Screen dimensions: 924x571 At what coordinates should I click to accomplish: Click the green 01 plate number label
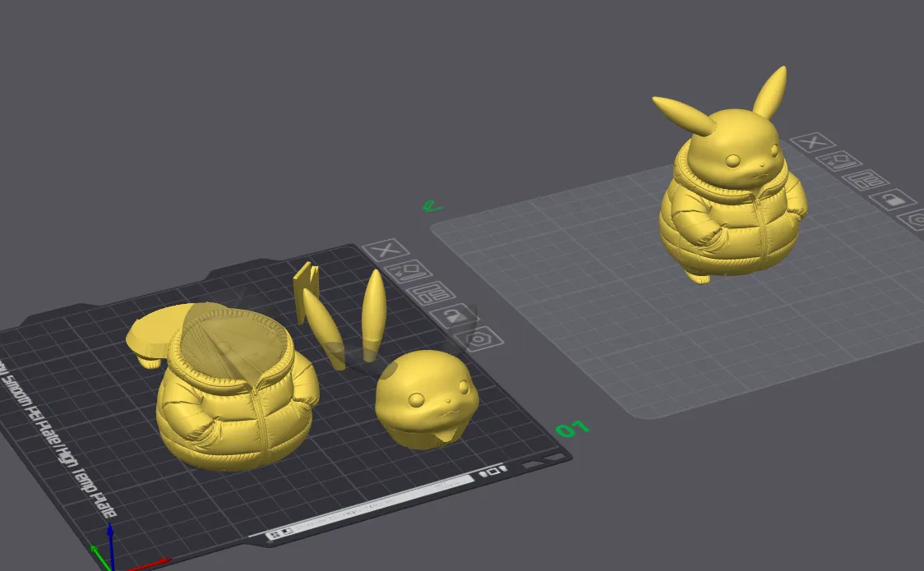coord(572,428)
